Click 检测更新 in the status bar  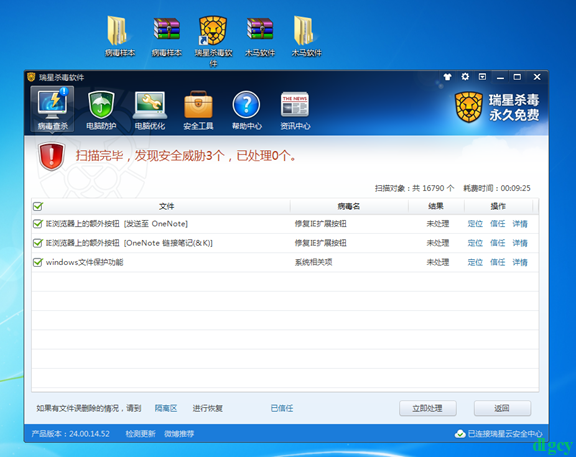(140, 434)
